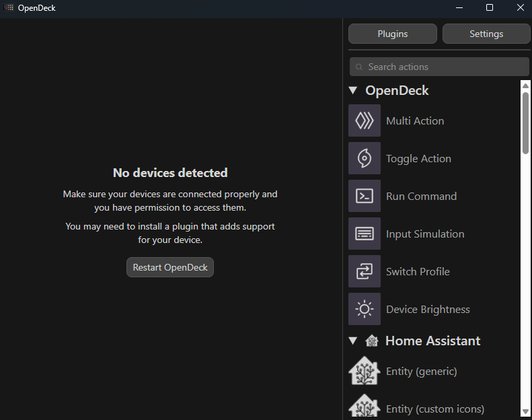Click the Entity (generic) house icon
Viewport: 532px width, 420px height.
point(365,371)
